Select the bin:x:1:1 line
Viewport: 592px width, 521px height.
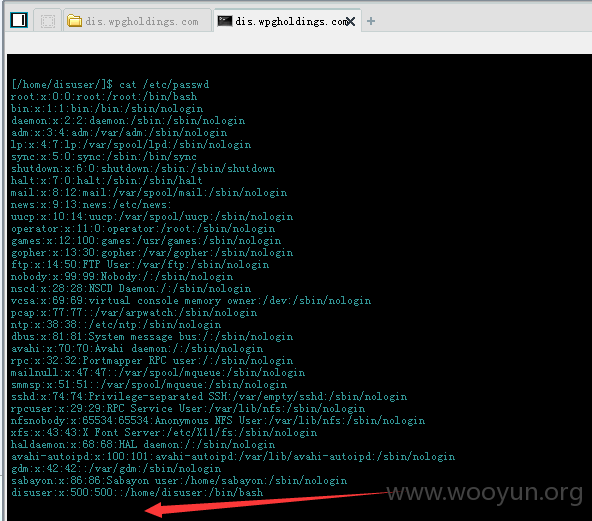(107, 109)
